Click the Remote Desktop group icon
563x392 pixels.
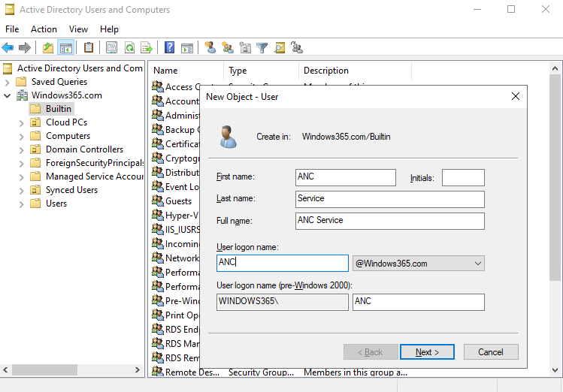tap(158, 371)
